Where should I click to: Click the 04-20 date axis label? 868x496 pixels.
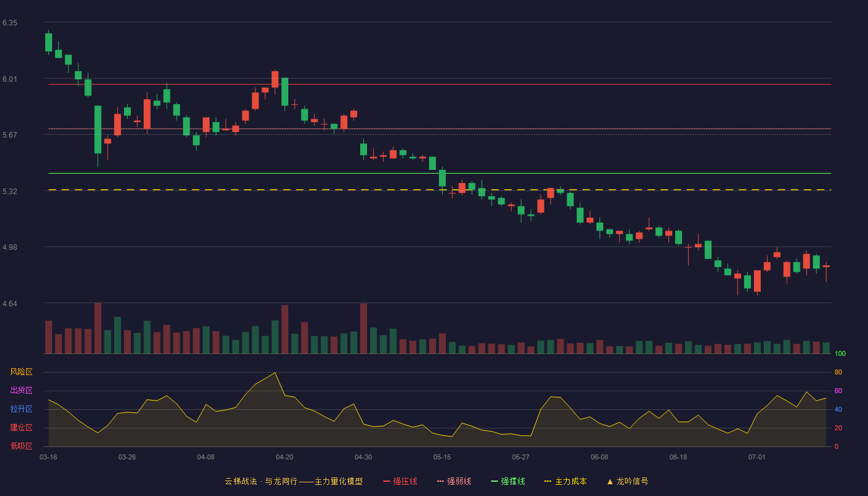[285, 457]
